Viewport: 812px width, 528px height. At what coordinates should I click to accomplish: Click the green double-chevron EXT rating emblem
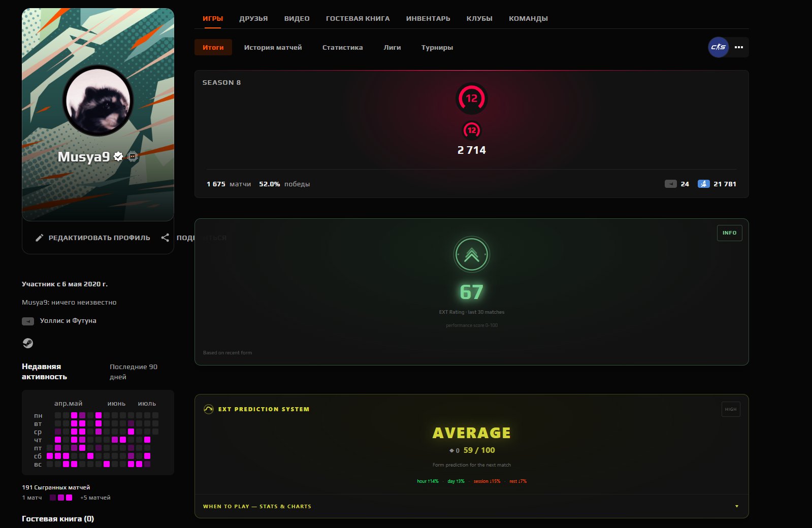(x=472, y=254)
